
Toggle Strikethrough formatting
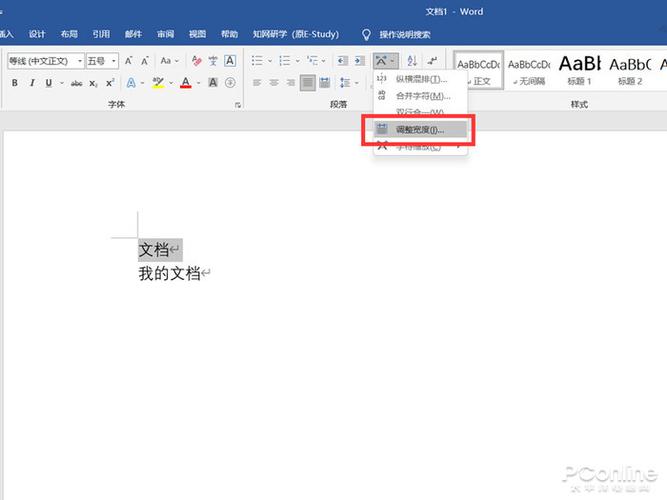coord(77,83)
